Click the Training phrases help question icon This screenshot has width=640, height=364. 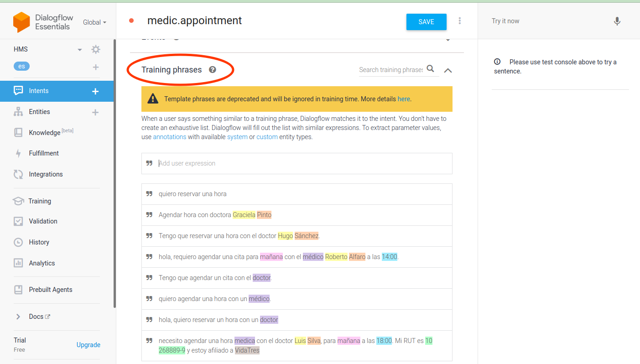click(x=212, y=70)
